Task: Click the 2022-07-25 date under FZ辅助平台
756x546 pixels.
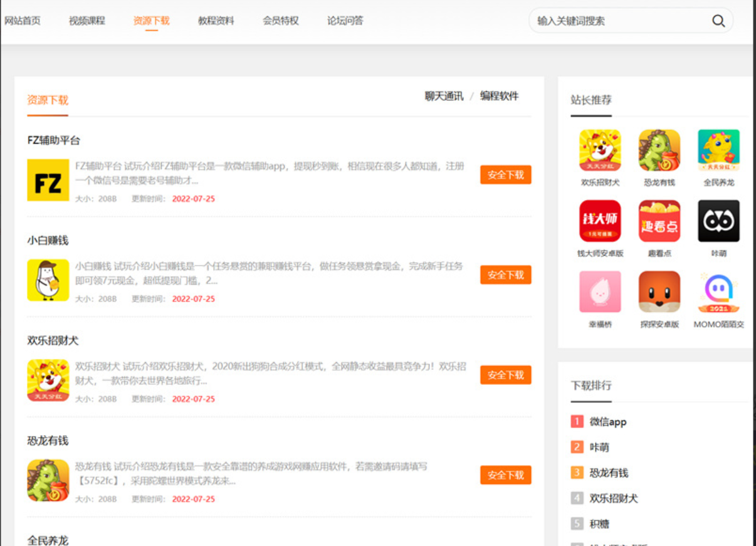Action: click(194, 199)
